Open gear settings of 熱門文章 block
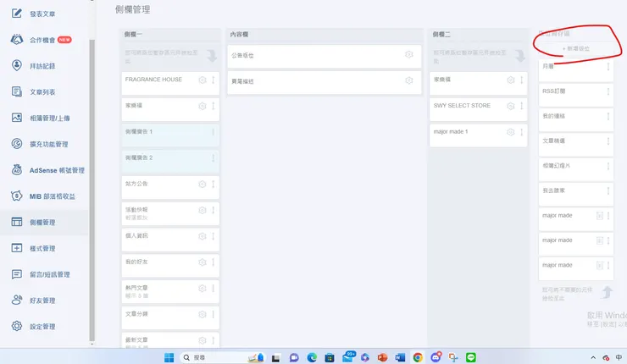The image size is (627, 364). [203, 288]
